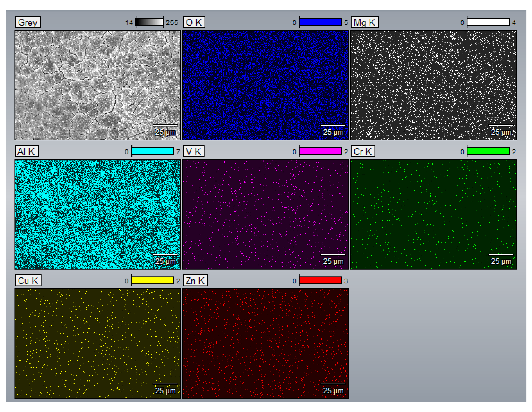Open the Al K scale range selector

[153, 151]
